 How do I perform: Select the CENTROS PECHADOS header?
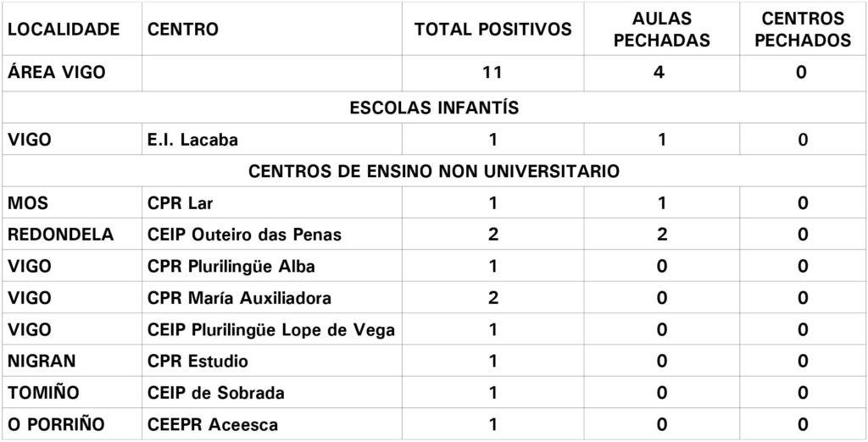(x=802, y=30)
